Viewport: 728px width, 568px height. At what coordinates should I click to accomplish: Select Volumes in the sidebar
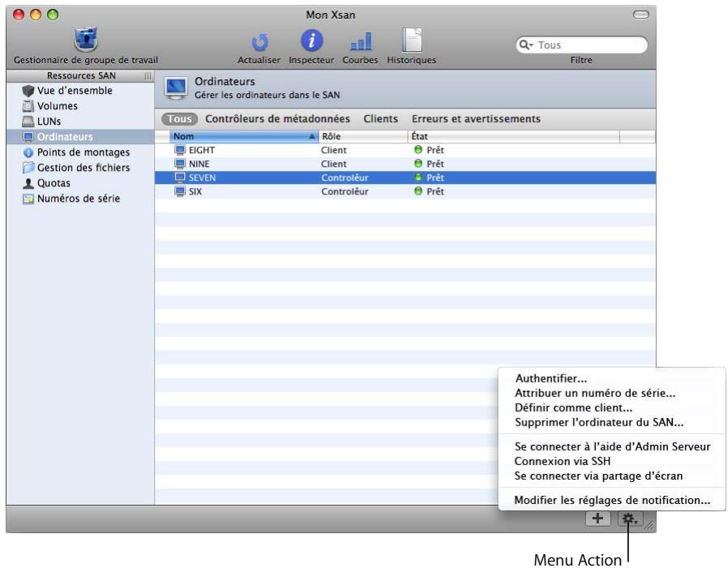[80, 106]
